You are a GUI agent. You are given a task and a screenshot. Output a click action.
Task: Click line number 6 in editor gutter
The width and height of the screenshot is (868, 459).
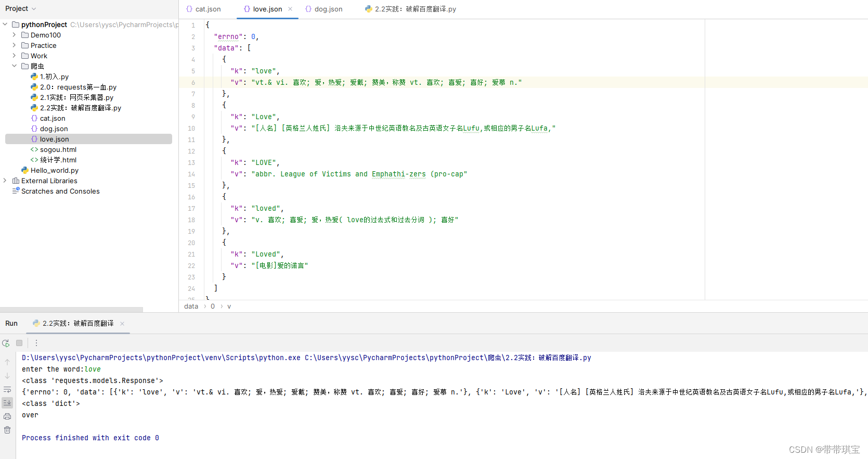click(x=193, y=82)
